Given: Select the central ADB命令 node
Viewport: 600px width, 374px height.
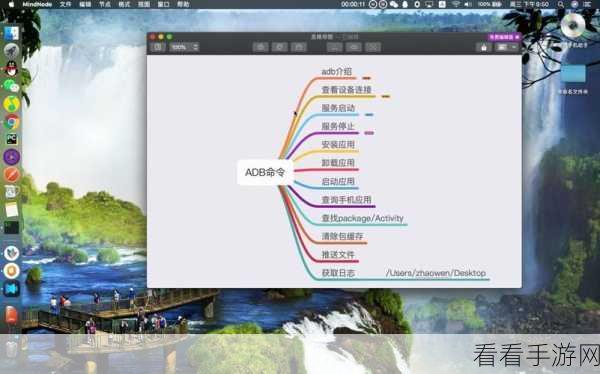Looking at the screenshot, I should coord(265,172).
